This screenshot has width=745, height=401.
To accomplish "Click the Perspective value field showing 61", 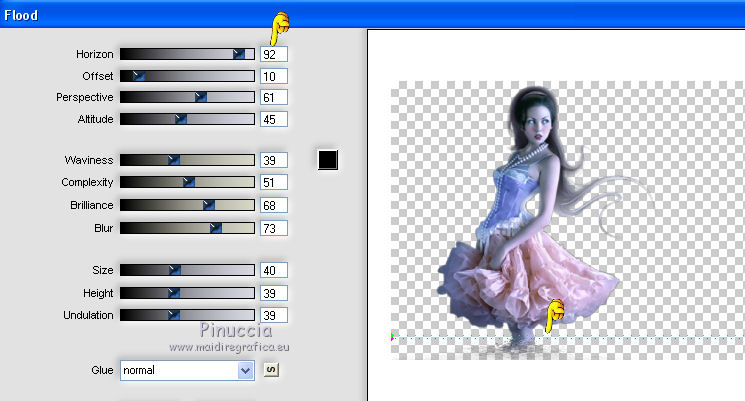I will [x=274, y=97].
